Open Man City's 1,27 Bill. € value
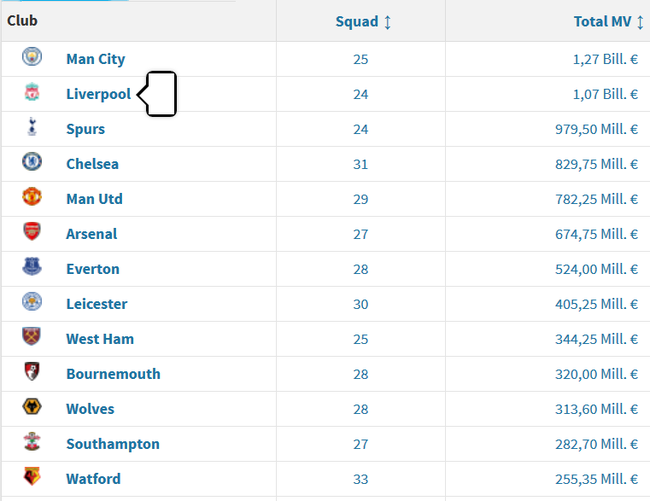The image size is (650, 501). 605,60
